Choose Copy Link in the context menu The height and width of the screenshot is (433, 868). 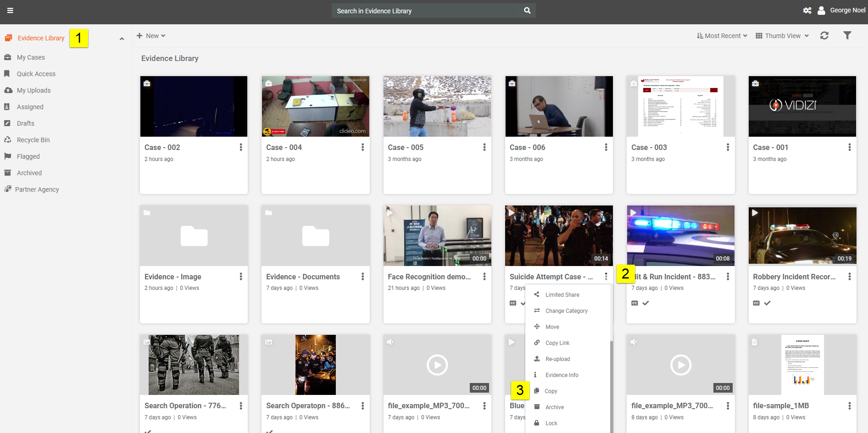click(x=557, y=343)
